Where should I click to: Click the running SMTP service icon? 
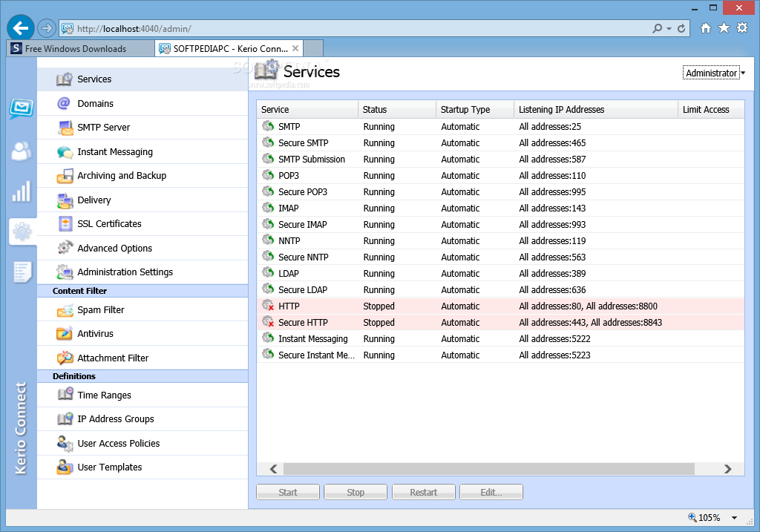(268, 126)
